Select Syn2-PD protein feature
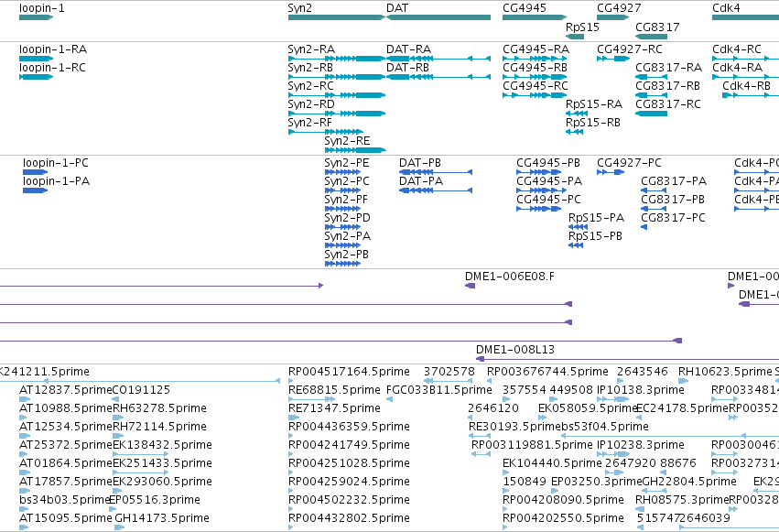Screen dimensions: 779x532 pos(342,227)
